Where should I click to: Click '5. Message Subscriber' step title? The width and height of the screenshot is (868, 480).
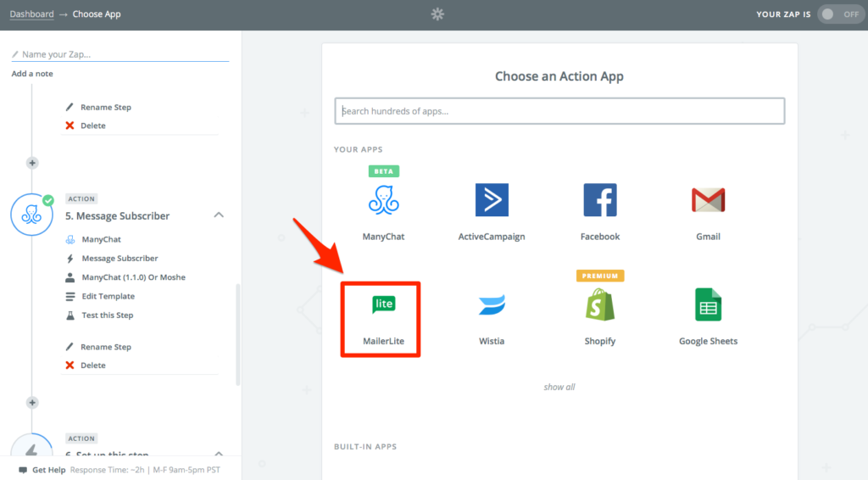(117, 216)
